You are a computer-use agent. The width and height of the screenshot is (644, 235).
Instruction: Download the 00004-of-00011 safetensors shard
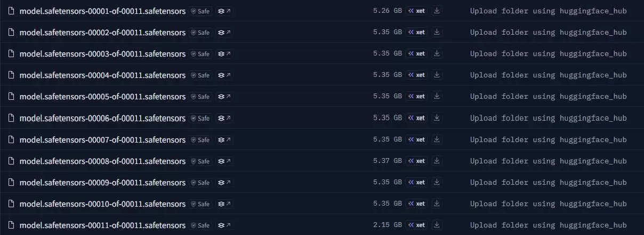[x=437, y=75]
